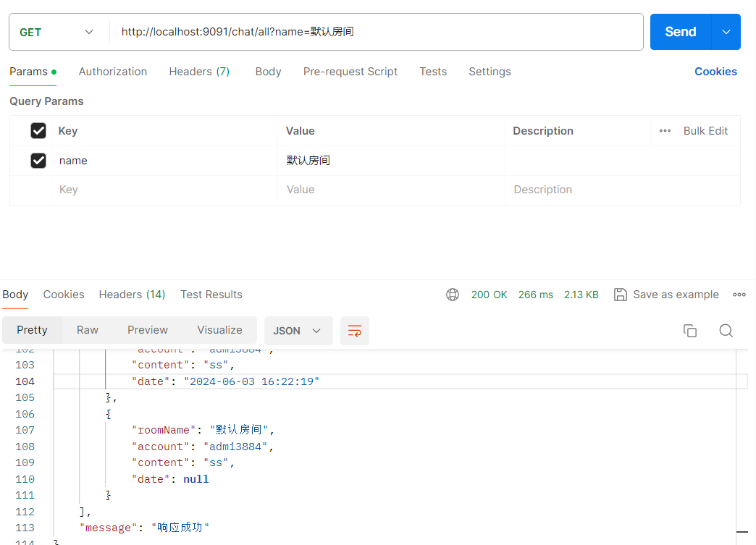Open the query params column options ellipsis
The image size is (756, 545).
665,130
